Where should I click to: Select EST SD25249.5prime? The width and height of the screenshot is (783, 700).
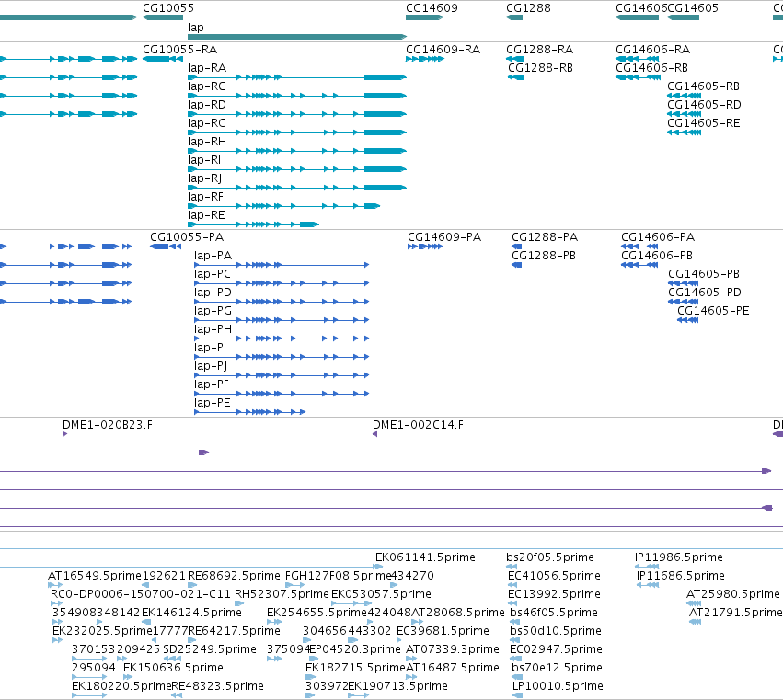pyautogui.click(x=210, y=649)
